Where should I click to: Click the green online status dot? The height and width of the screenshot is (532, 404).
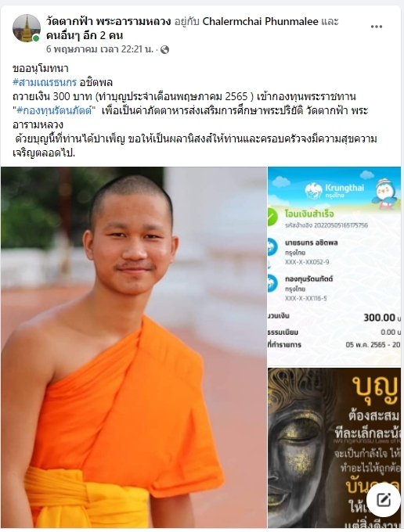coord(36,38)
